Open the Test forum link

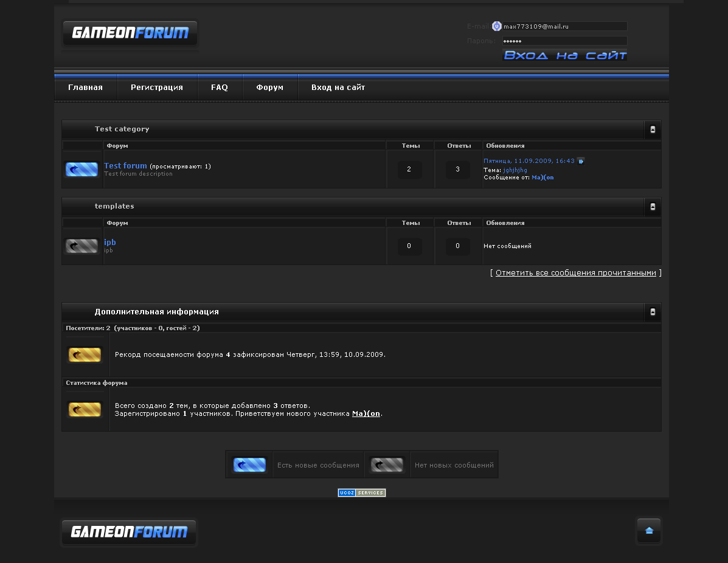pyautogui.click(x=125, y=165)
